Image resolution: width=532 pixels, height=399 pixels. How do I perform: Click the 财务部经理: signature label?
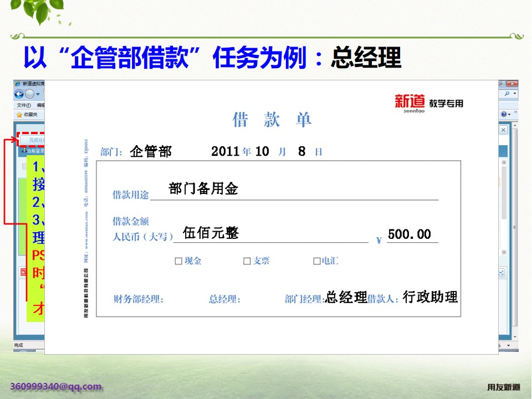point(139,299)
